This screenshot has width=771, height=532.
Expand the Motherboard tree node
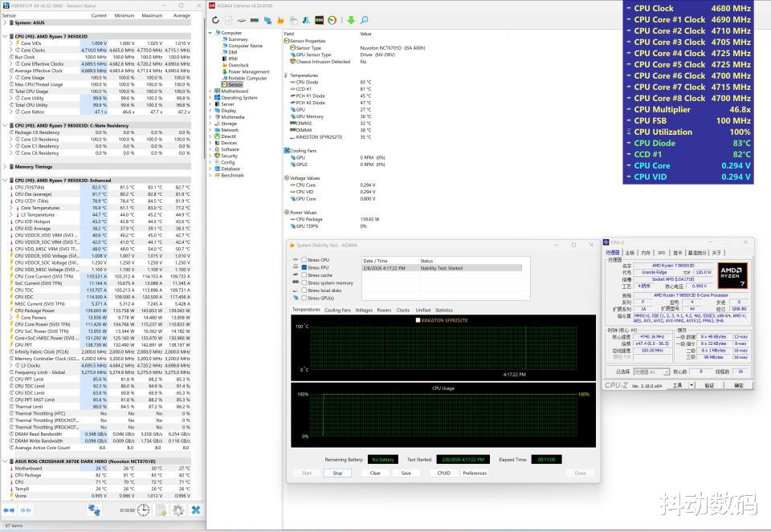click(x=210, y=91)
